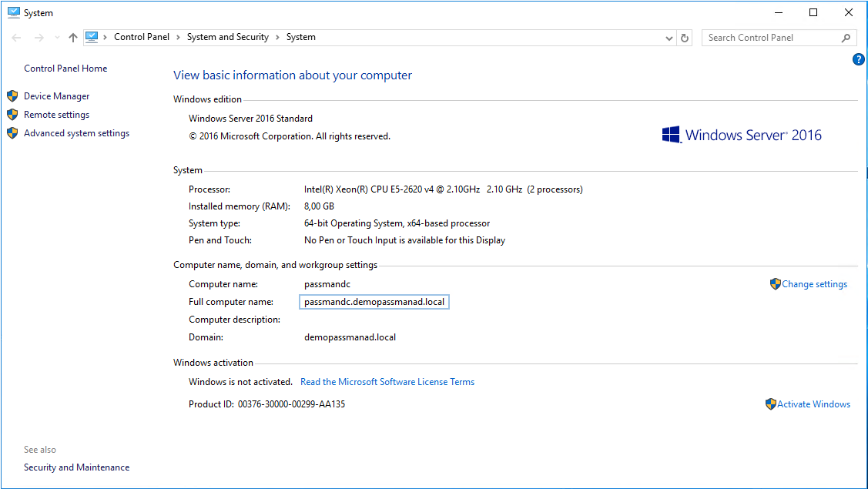The width and height of the screenshot is (868, 489).
Task: Open Remote settings
Action: click(56, 115)
